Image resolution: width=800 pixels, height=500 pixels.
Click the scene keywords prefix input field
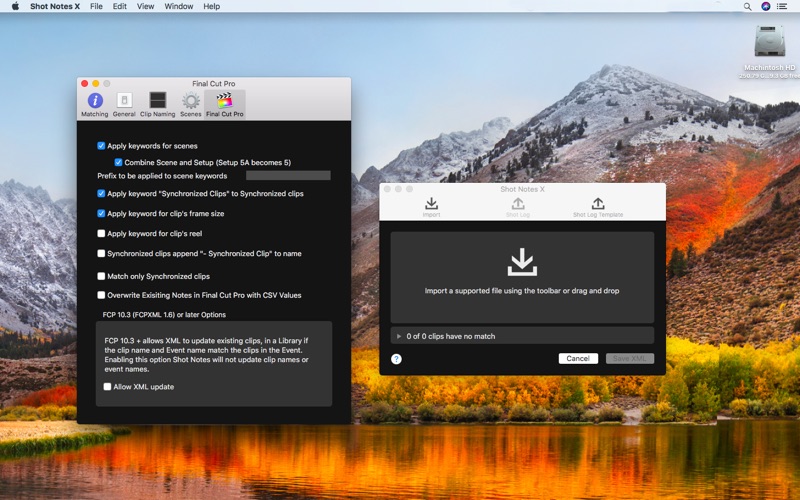point(288,176)
